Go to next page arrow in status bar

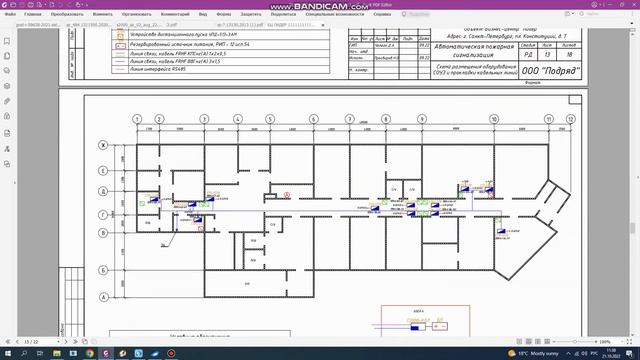coord(66,342)
